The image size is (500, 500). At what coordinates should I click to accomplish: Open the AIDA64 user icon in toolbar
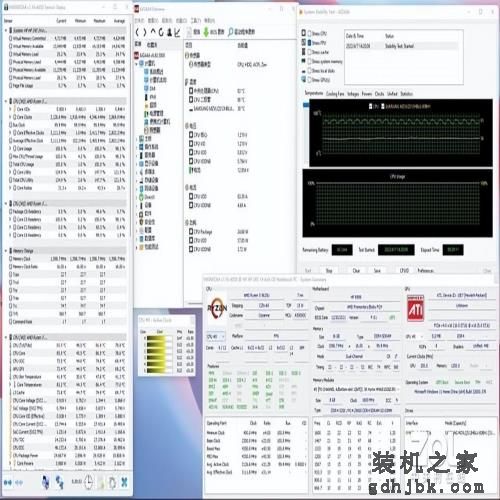point(169,32)
